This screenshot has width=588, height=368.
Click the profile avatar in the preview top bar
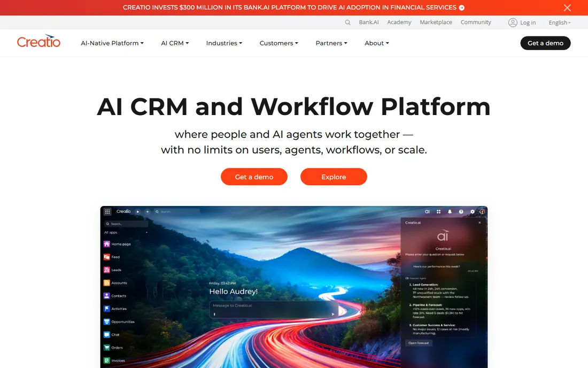point(482,212)
